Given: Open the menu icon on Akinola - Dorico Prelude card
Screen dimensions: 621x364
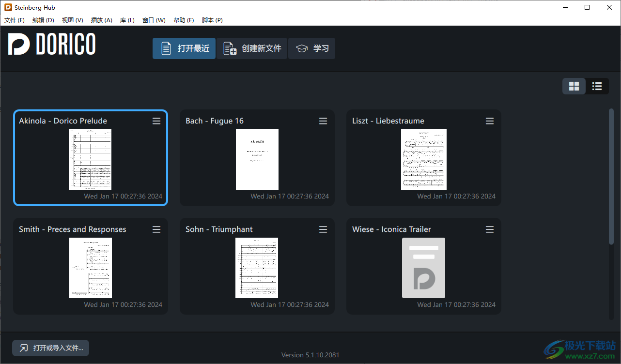Looking at the screenshot, I should click(x=156, y=121).
